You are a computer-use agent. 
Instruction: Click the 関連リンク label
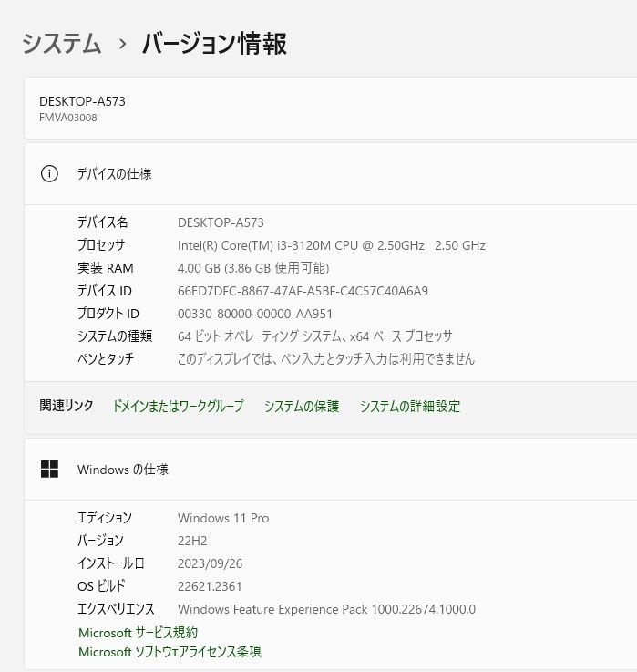pos(67,406)
